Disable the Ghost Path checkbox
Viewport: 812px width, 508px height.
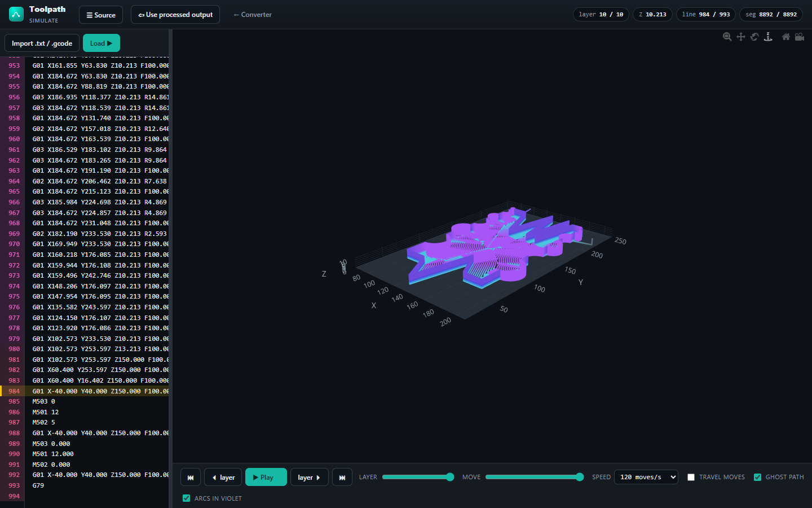coord(757,477)
